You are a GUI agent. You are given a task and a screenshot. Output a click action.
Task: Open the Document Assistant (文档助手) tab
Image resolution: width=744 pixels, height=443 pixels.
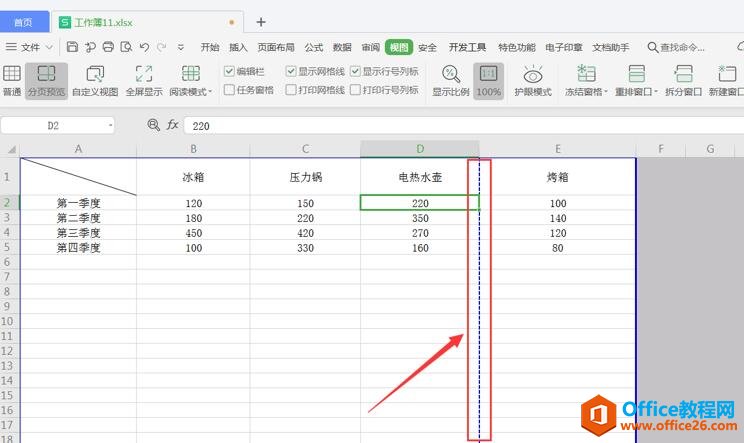[x=611, y=47]
